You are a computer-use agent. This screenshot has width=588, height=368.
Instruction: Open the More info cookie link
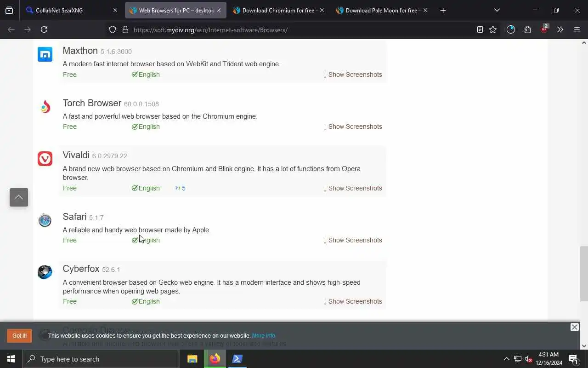[263, 336]
